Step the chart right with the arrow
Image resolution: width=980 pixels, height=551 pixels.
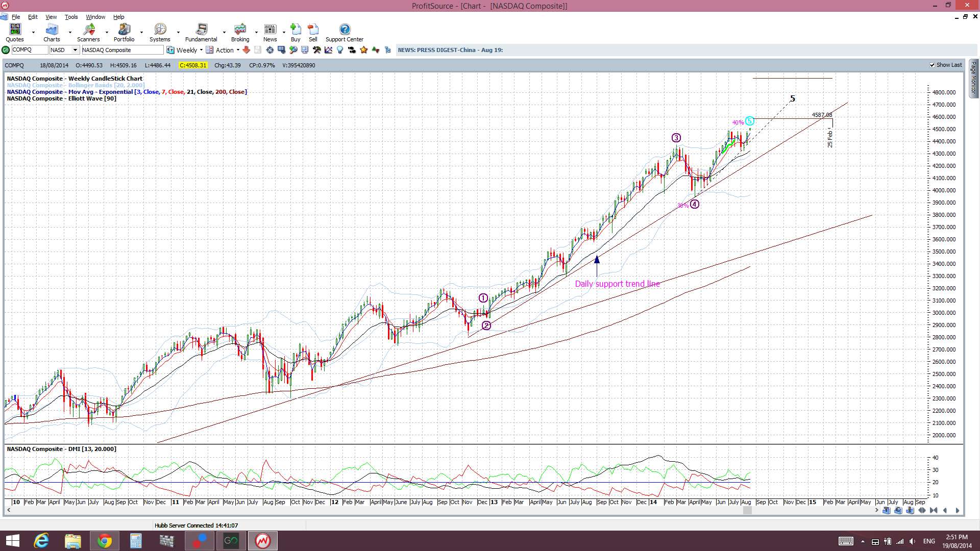coord(958,510)
